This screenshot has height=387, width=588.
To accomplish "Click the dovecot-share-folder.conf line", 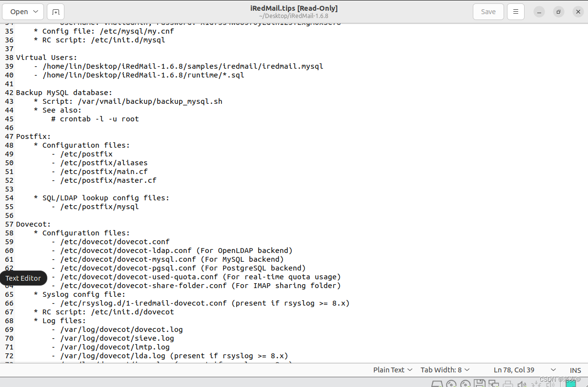I will 196,286.
